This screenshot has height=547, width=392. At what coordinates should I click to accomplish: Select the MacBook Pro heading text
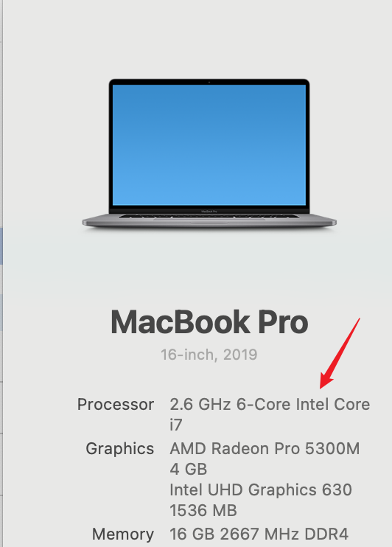point(209,322)
